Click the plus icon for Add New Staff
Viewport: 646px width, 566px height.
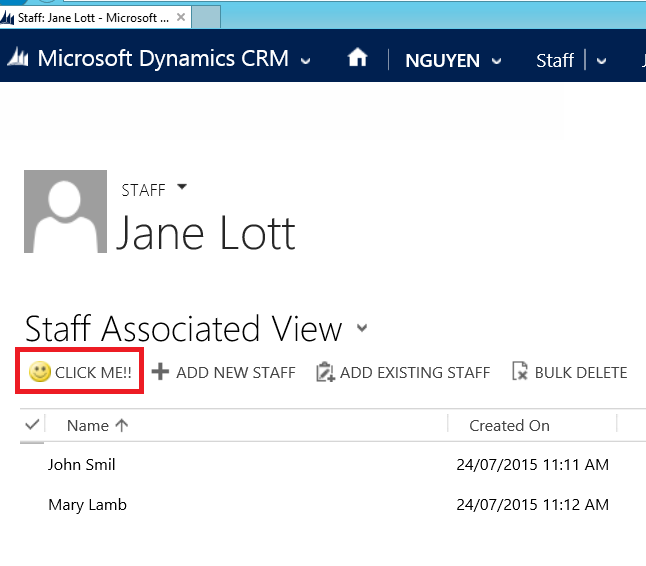160,373
